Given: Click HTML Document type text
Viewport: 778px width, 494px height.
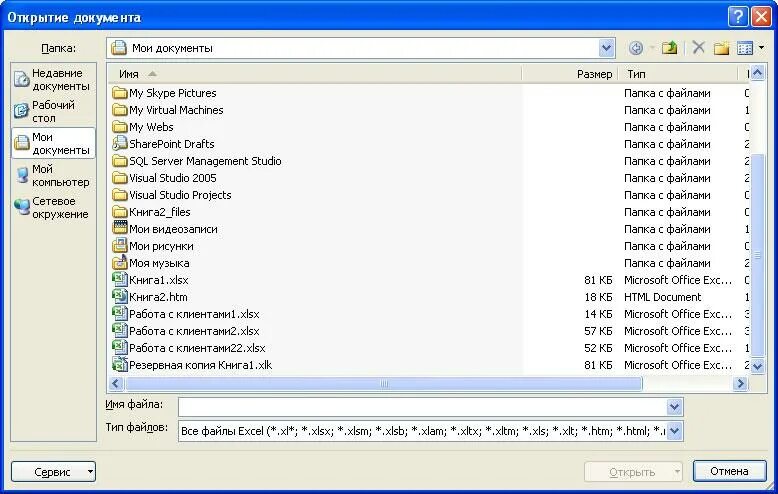Looking at the screenshot, I should pyautogui.click(x=662, y=297).
